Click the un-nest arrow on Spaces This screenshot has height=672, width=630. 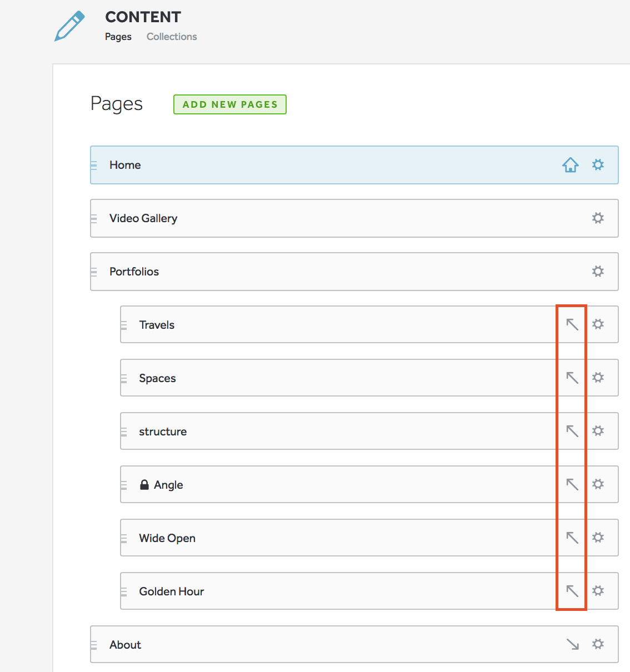572,378
